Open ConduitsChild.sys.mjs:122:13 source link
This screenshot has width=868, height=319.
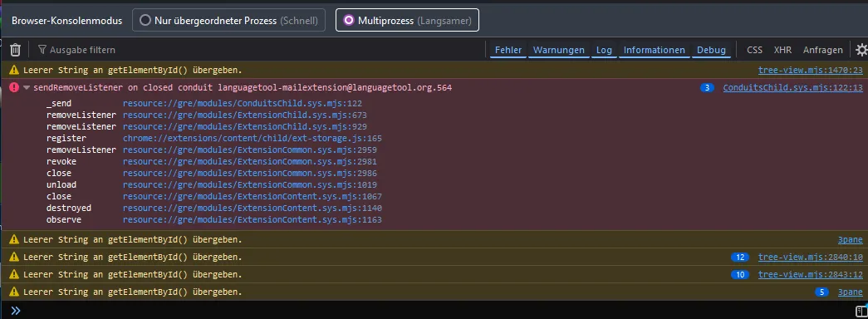[792, 87]
